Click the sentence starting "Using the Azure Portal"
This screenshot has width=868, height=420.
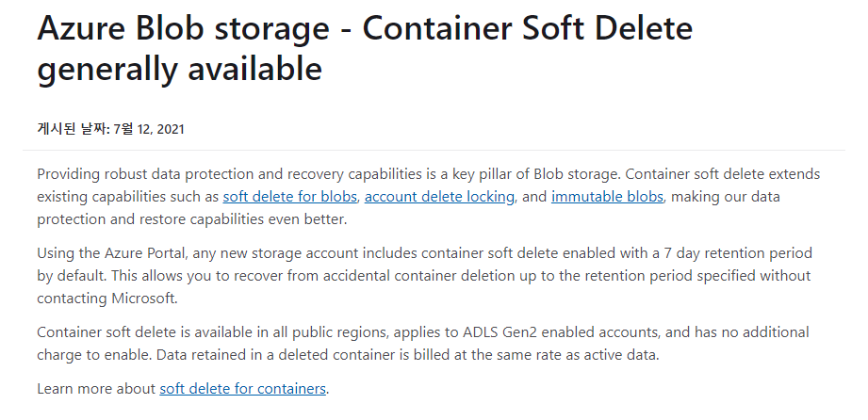(424, 264)
